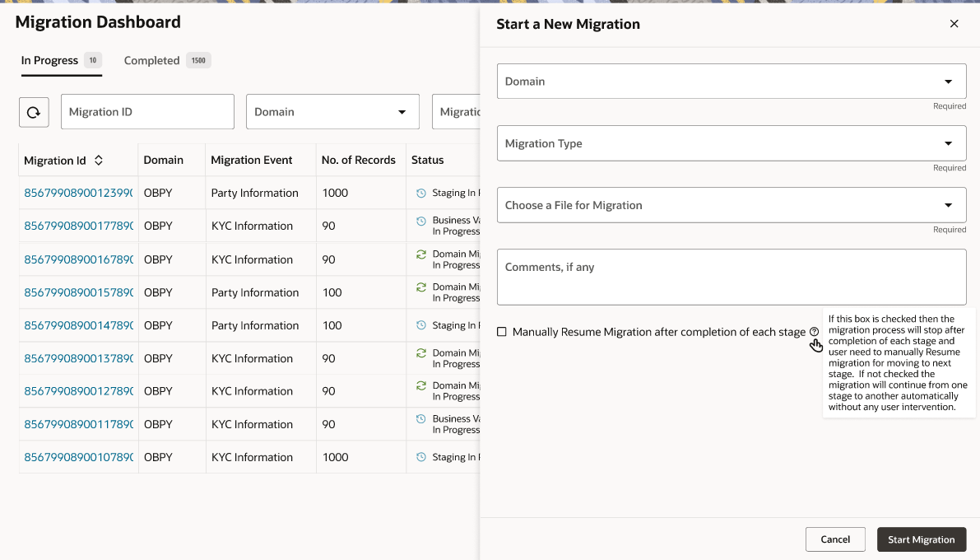
Task: Click the Staging status icon in last row
Action: click(x=421, y=457)
